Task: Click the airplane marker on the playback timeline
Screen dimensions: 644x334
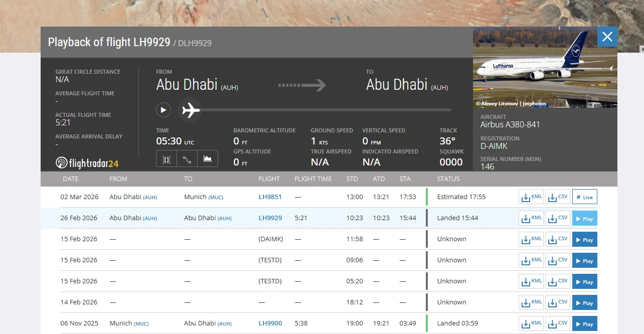Action: (x=191, y=110)
